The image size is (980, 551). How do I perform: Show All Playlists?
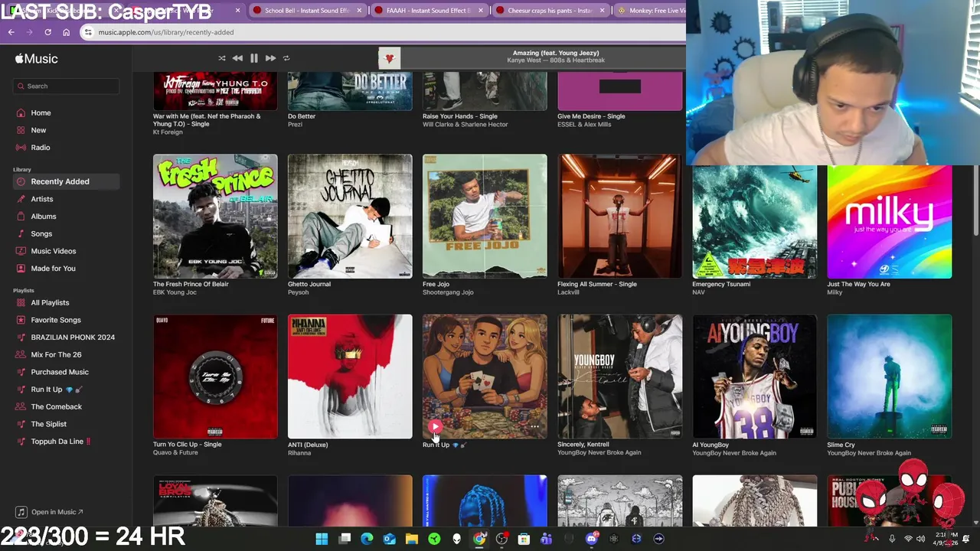[50, 302]
